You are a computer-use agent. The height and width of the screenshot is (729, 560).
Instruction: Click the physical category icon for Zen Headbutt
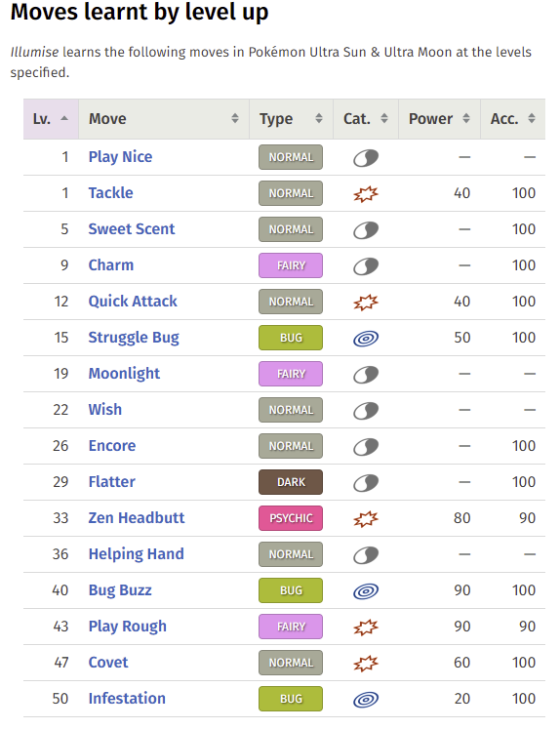pos(366,518)
